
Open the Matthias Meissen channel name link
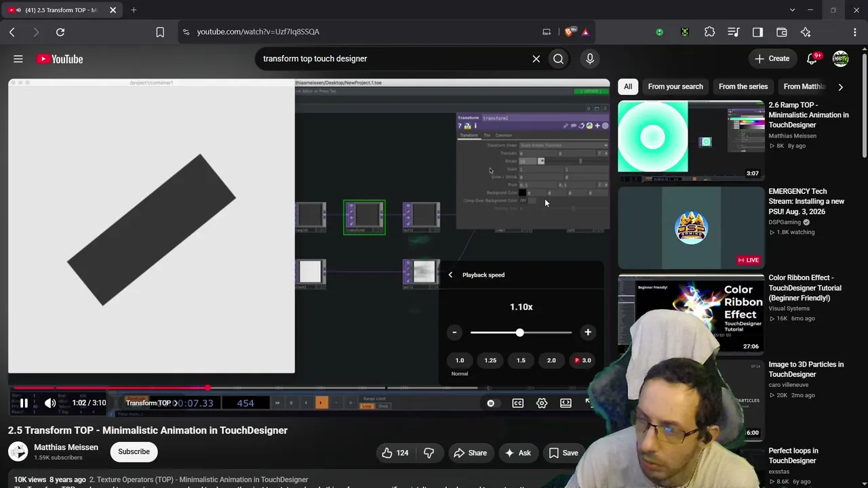pyautogui.click(x=66, y=447)
